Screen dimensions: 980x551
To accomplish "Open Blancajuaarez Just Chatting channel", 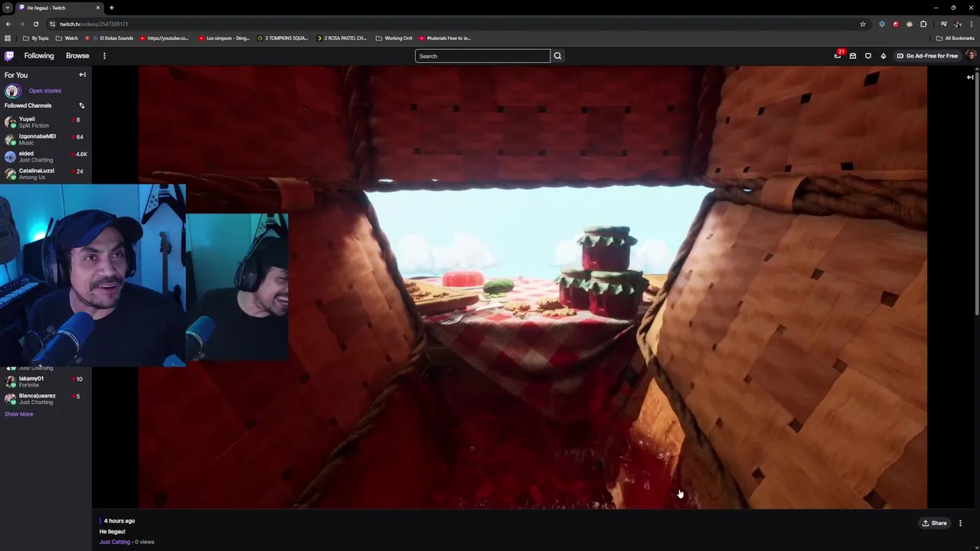I will tap(46, 399).
